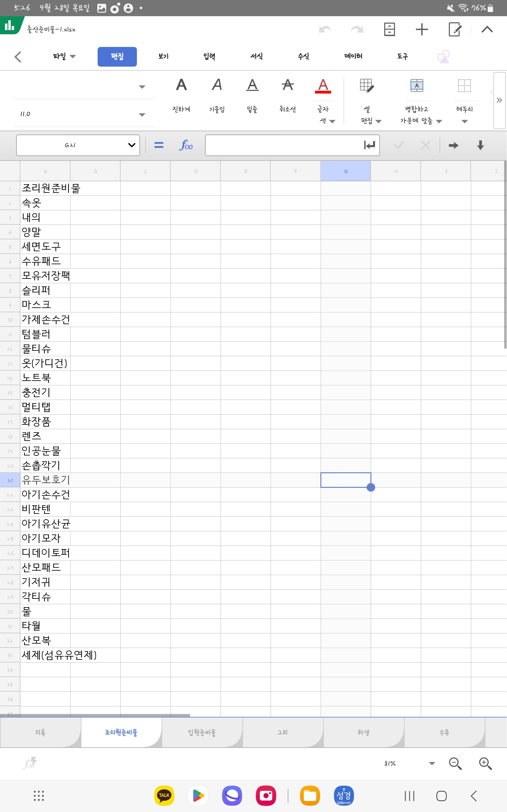Tap the redo arrow icon
The image size is (507, 812).
point(357,29)
